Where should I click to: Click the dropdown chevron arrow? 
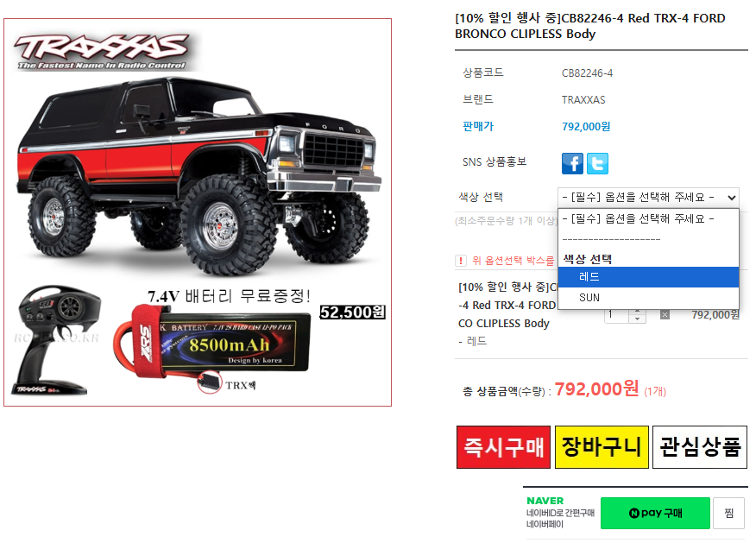click(732, 197)
